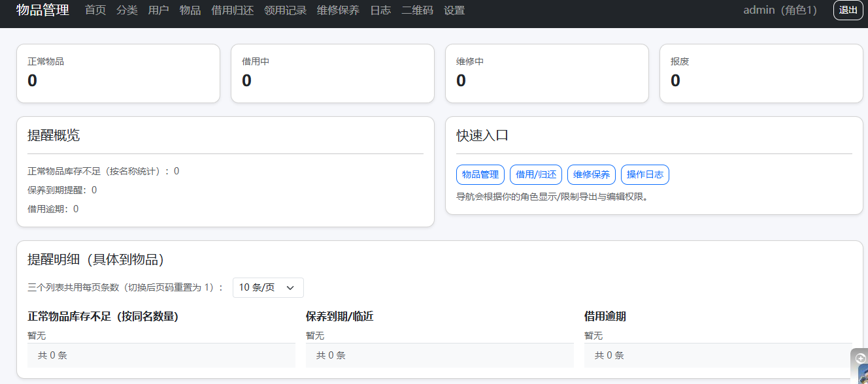Screen dimensions: 868x384
Task: Click 维修保养 in the quick entry panel
Action: click(x=592, y=174)
